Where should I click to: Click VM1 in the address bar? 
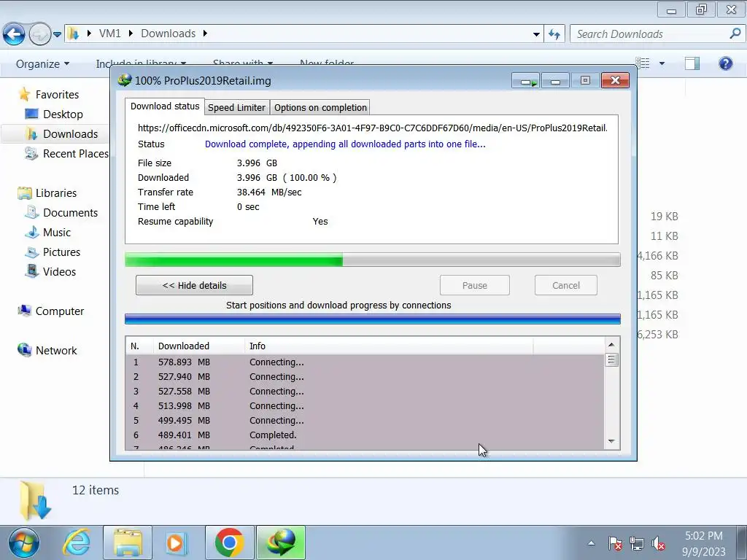click(110, 34)
